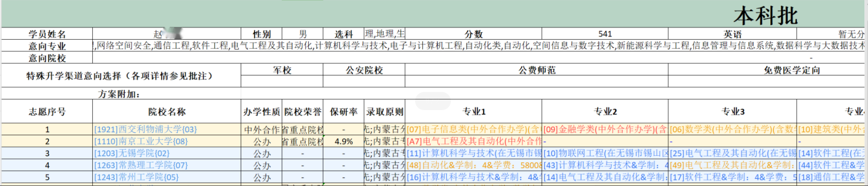This screenshot has height=186, width=868.
Task: Open the 常熟理工学院 link
Action: coord(141,165)
